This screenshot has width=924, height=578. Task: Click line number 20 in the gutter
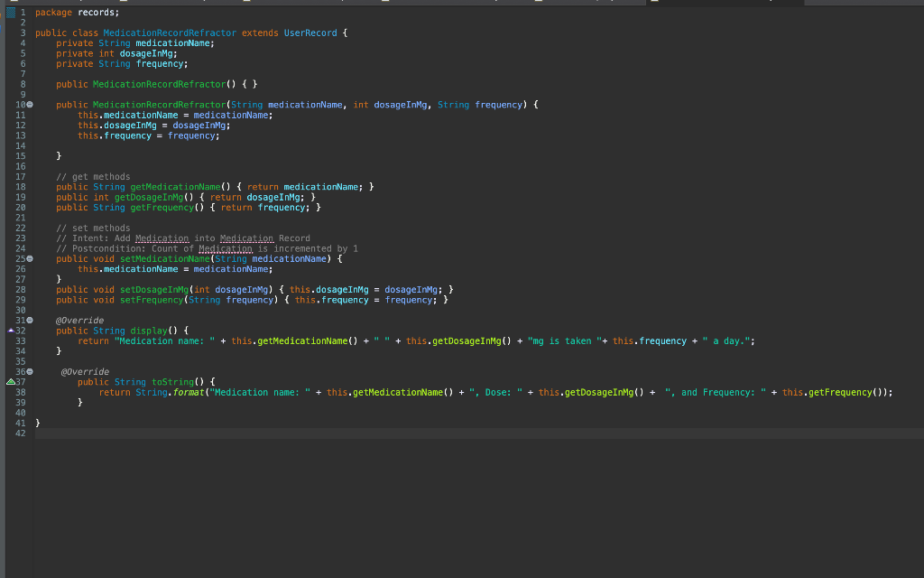click(x=20, y=207)
